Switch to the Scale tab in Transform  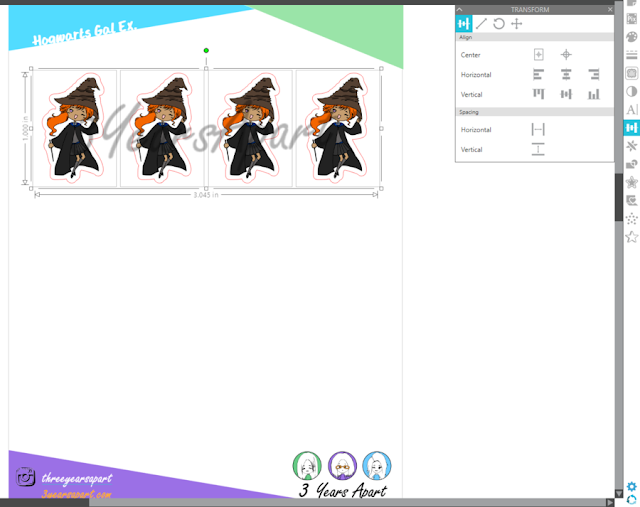coord(481,24)
